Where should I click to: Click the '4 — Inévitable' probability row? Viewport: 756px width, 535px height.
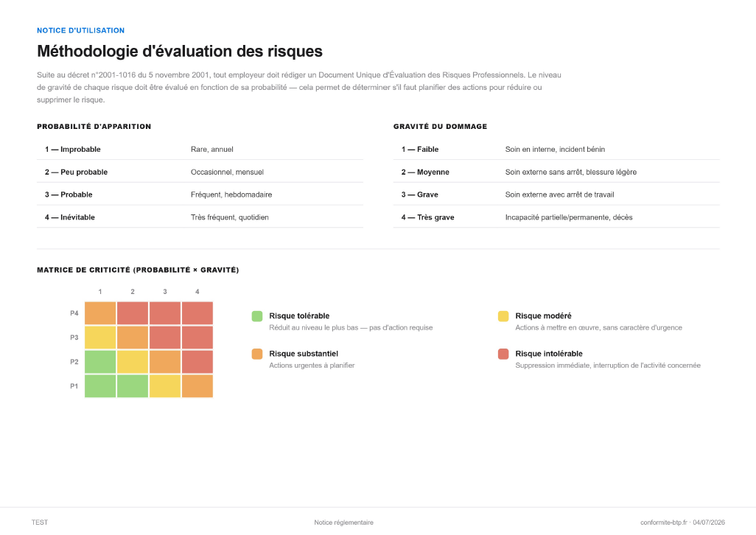200,217
